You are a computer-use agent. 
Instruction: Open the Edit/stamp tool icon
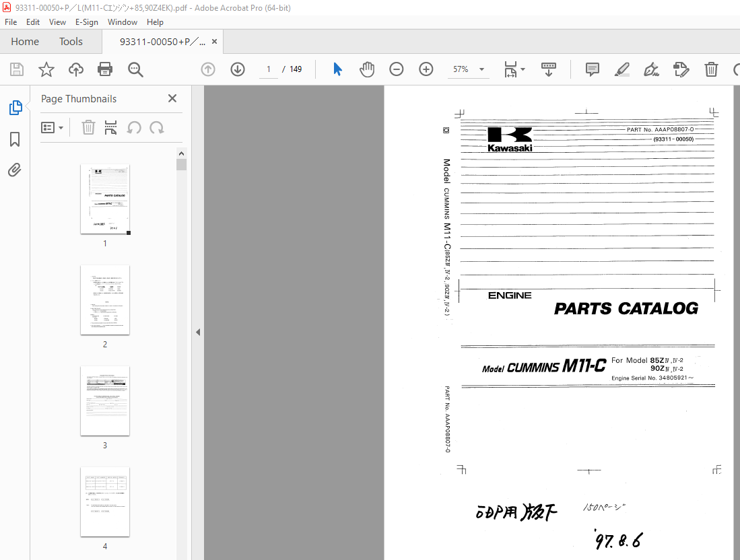(x=681, y=69)
